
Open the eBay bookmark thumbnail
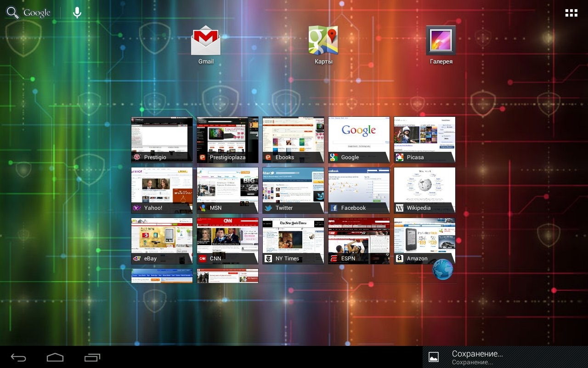[162, 241]
